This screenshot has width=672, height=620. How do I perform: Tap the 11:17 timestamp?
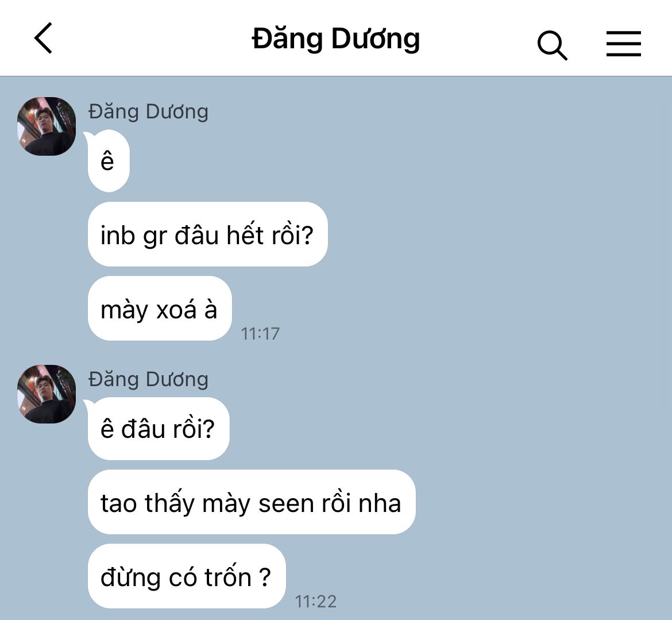[260, 334]
